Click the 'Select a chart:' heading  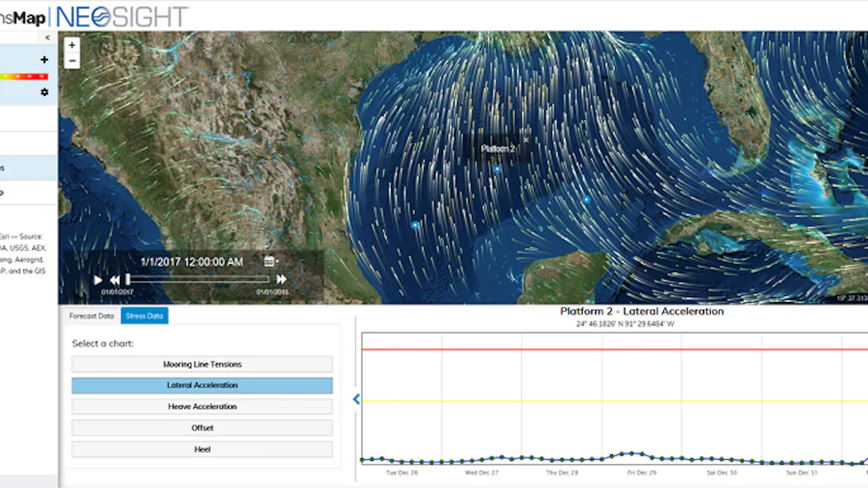coord(103,343)
